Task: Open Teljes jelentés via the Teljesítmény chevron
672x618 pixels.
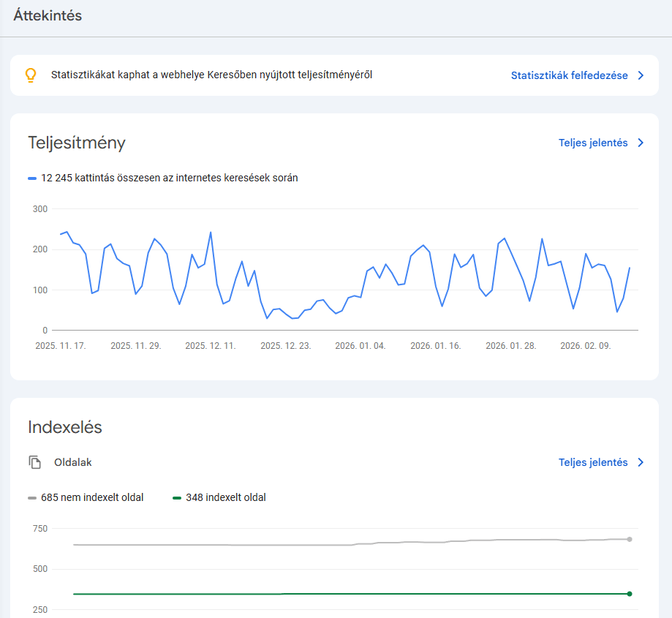Action: [x=641, y=143]
